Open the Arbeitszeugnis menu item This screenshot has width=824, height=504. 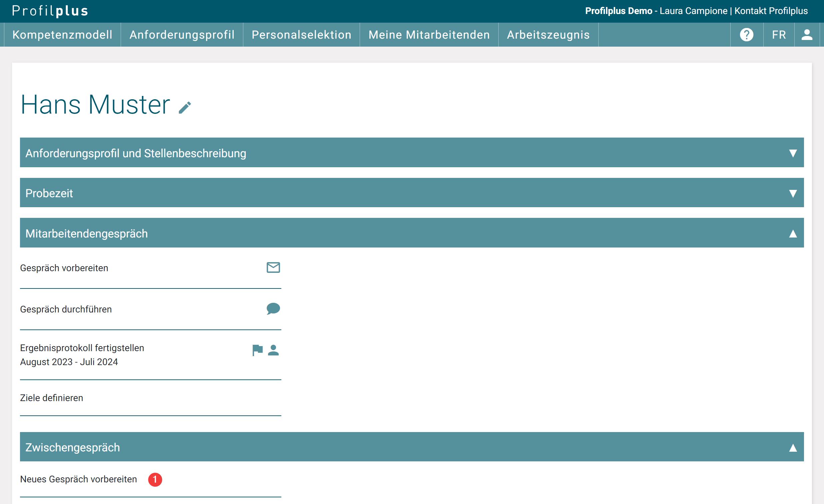[548, 35]
